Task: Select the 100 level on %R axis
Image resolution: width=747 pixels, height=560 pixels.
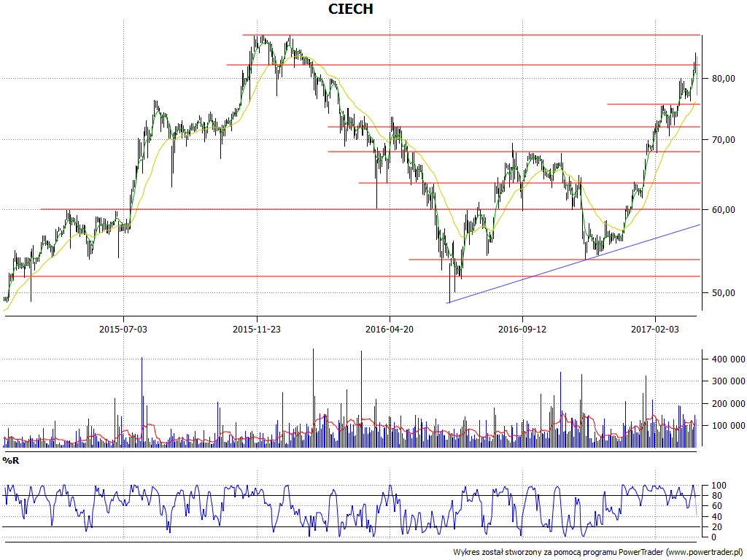Action: (719, 486)
